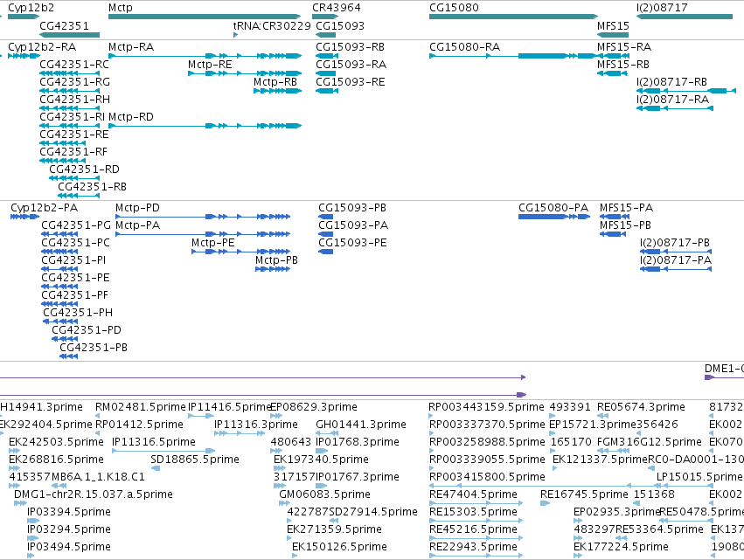Select EST GM06083.5prime

(325, 494)
